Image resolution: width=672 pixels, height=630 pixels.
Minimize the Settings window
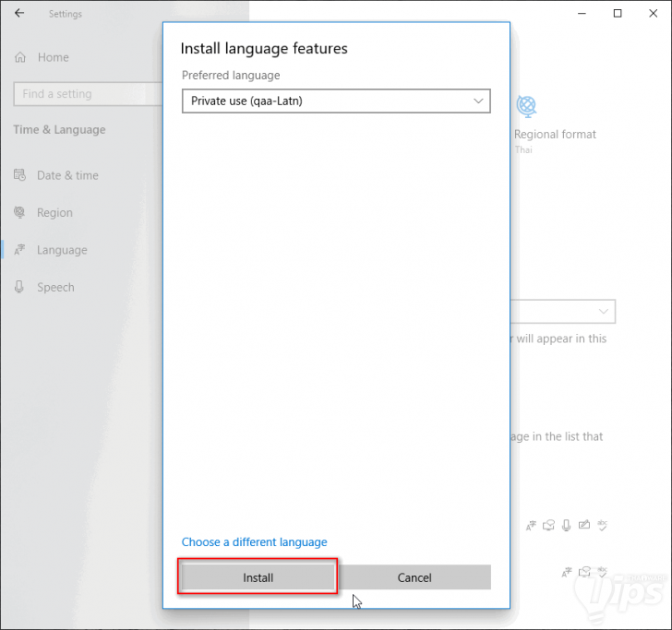[582, 13]
